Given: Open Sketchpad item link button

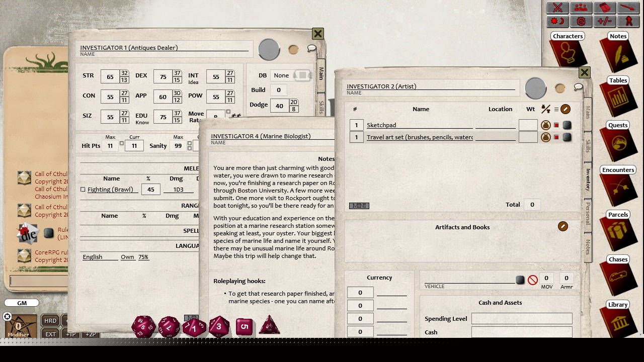Looking at the screenshot, I should 567,125.
